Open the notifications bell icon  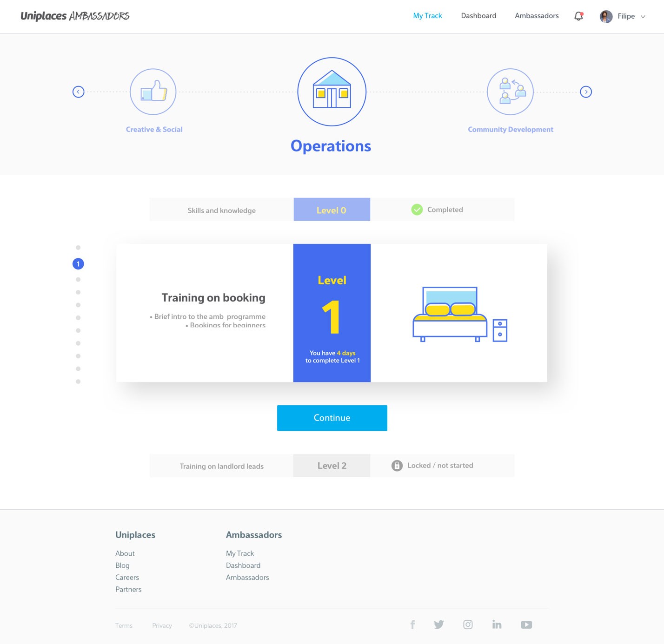pyautogui.click(x=578, y=16)
